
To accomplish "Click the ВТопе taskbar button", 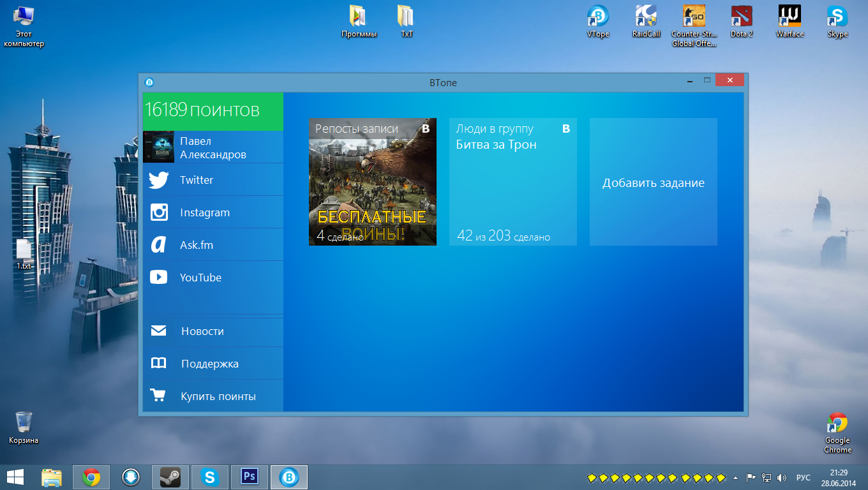I will 289,477.
